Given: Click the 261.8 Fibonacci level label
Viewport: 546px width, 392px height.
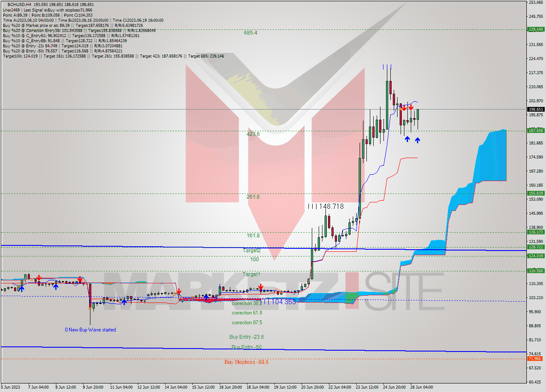Looking at the screenshot, I should click(253, 197).
